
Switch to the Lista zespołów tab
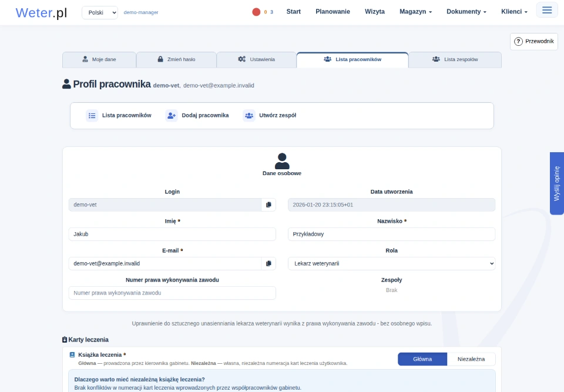point(455,59)
